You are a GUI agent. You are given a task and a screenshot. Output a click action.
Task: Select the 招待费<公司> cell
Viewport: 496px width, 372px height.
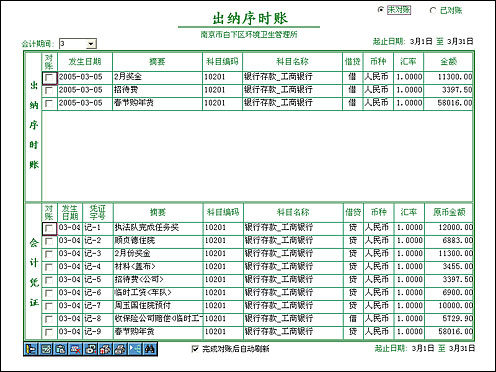coord(158,280)
